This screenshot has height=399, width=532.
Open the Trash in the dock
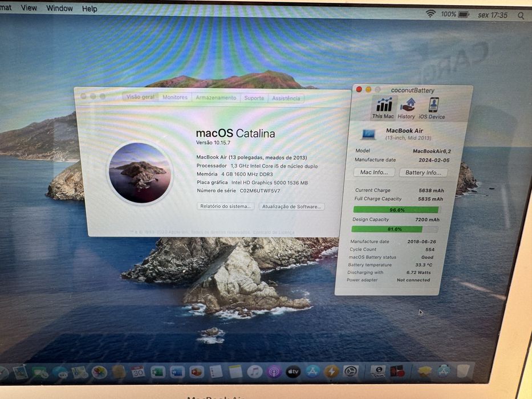pos(464,372)
